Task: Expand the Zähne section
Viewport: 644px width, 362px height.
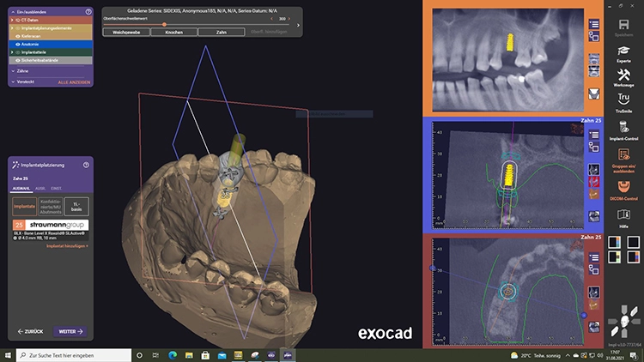Action: (x=13, y=71)
